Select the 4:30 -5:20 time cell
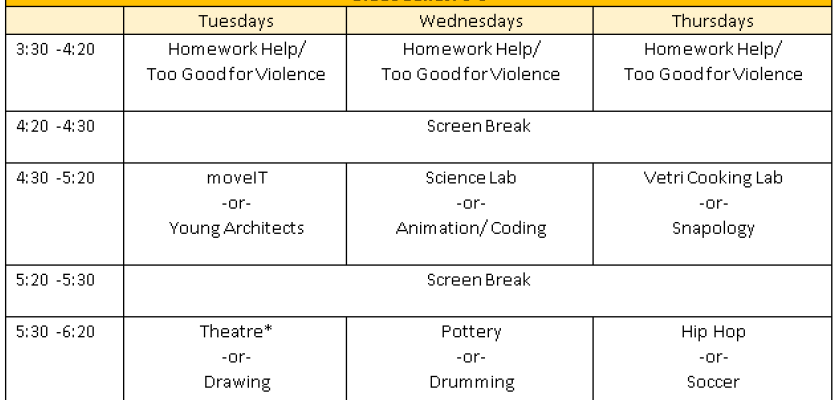The height and width of the screenshot is (400, 837). (57, 179)
